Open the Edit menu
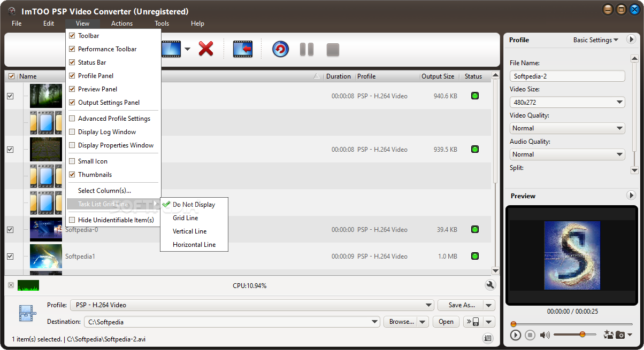 [x=49, y=24]
